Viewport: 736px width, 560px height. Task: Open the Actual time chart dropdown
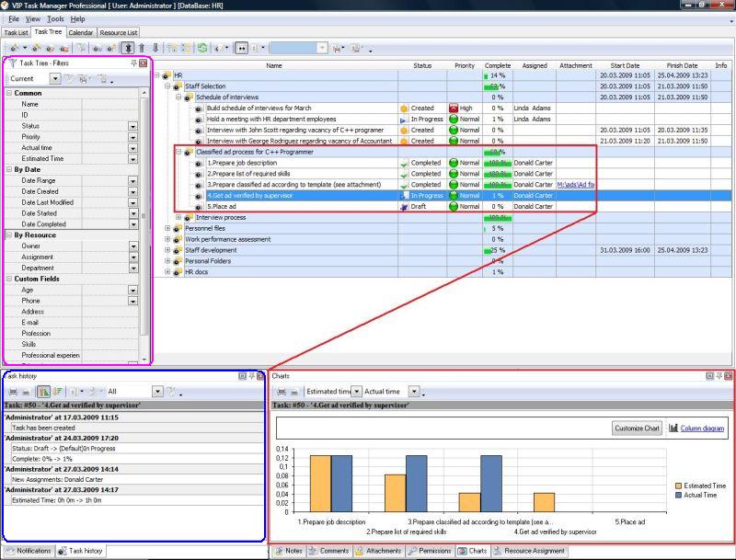coord(413,391)
